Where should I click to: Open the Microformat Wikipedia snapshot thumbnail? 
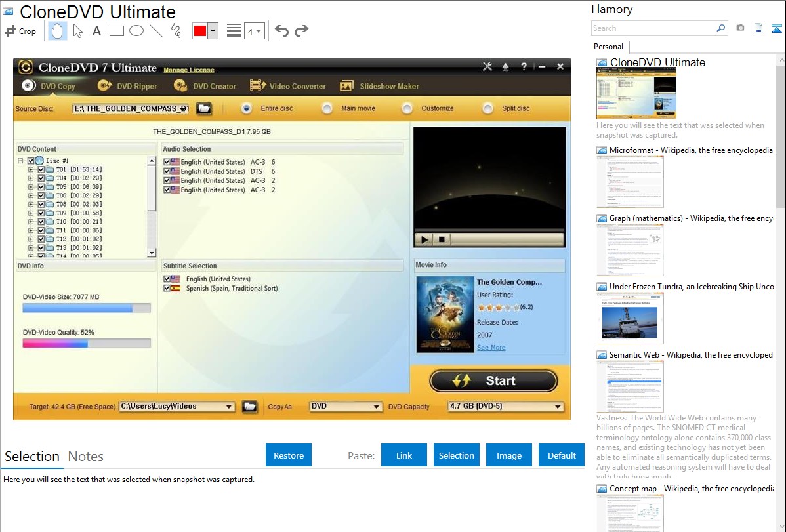pos(630,182)
